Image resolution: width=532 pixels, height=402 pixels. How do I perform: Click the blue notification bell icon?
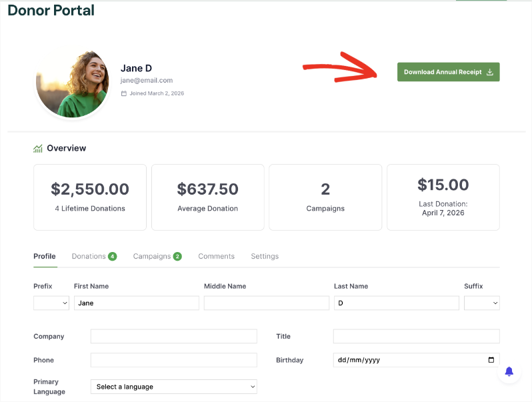(x=509, y=372)
